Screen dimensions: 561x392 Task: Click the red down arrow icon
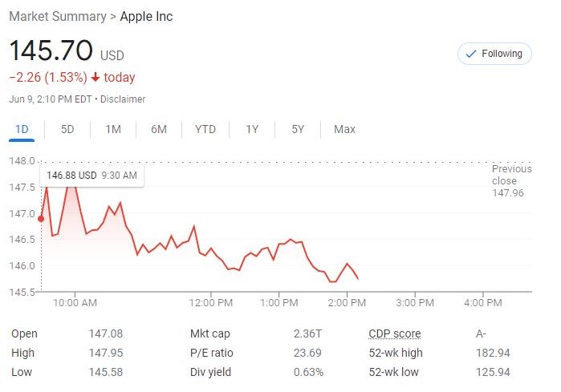tap(95, 78)
